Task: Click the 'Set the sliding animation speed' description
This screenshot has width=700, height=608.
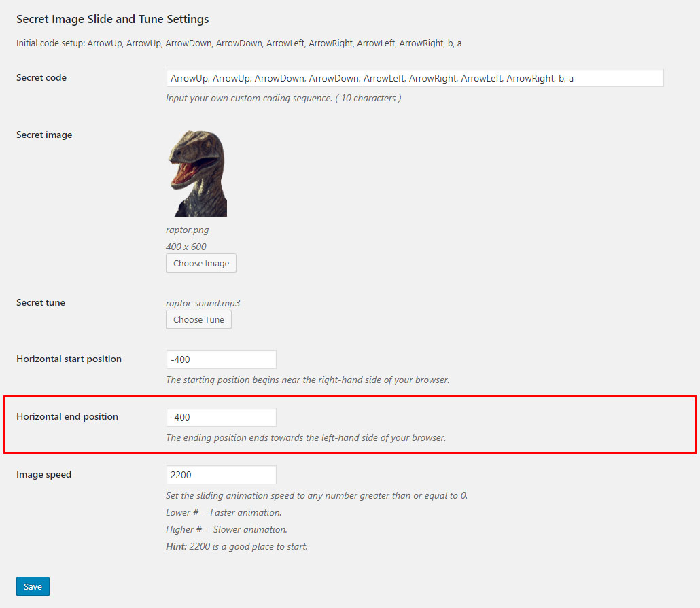Action: [x=317, y=495]
